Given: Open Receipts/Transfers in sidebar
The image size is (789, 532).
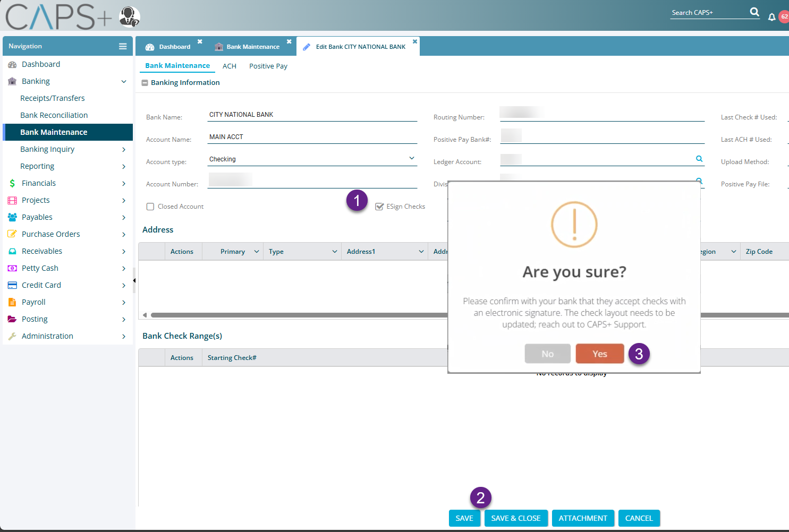Looking at the screenshot, I should (53, 98).
